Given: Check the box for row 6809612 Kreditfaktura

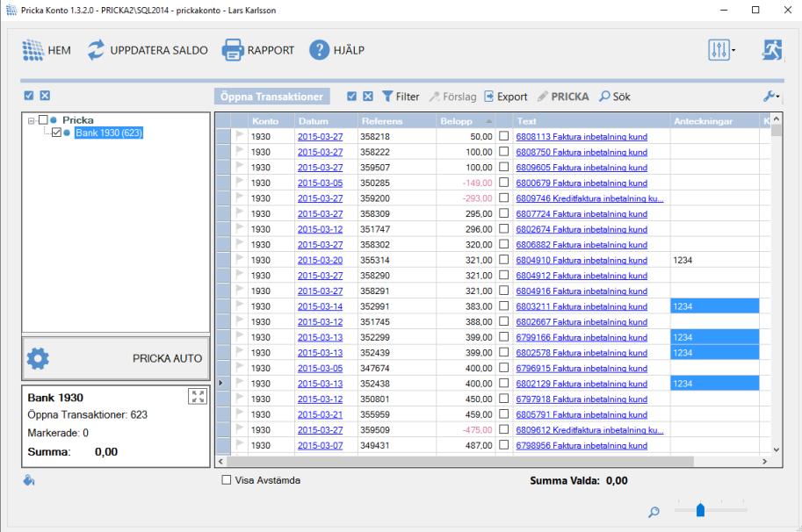Looking at the screenshot, I should point(504,429).
